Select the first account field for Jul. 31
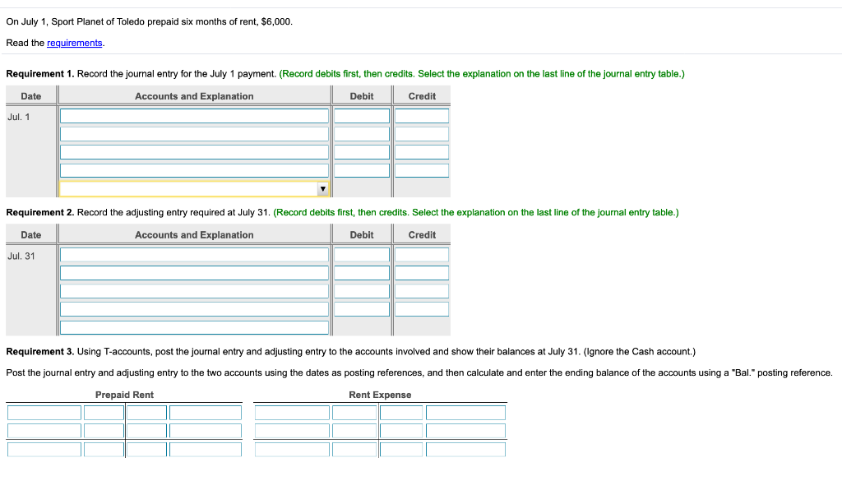This screenshot has height=504, width=842. (194, 255)
